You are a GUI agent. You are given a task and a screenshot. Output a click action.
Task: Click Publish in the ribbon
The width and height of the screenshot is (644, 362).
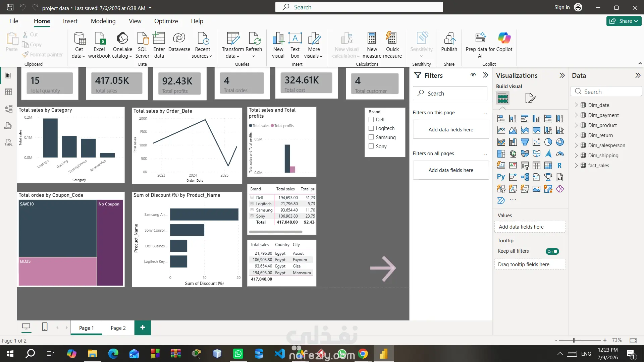(449, 42)
